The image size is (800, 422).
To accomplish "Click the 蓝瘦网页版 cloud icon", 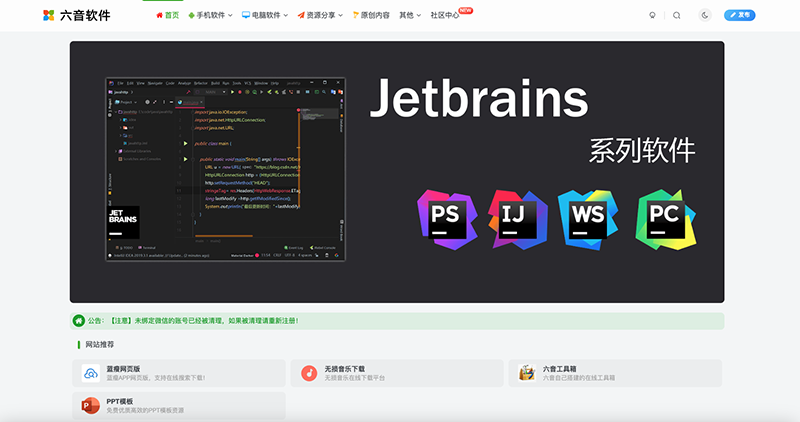I will click(x=91, y=373).
